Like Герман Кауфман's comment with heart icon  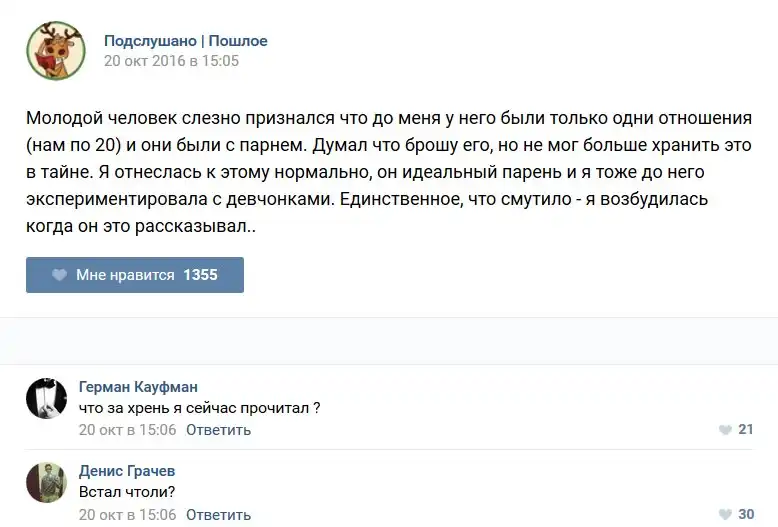pos(725,430)
